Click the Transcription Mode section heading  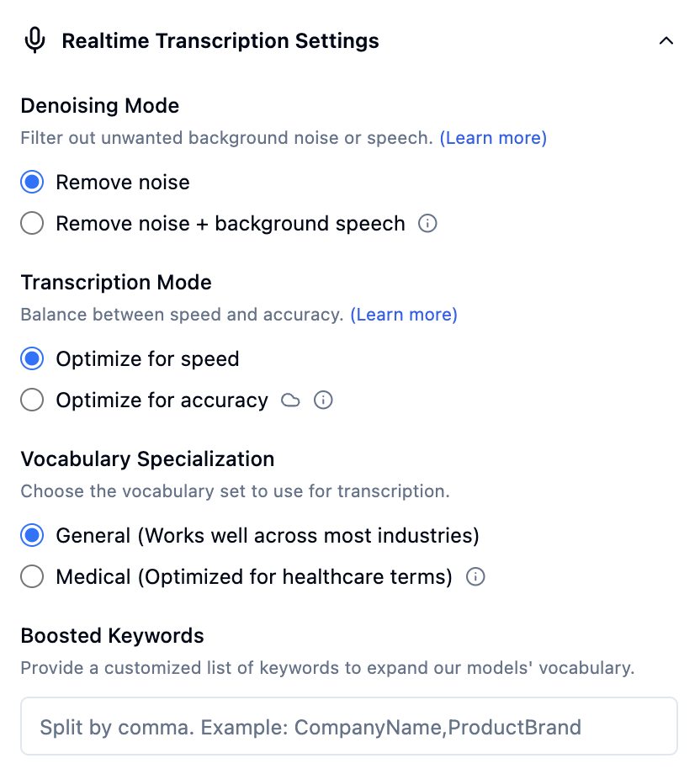[116, 283]
